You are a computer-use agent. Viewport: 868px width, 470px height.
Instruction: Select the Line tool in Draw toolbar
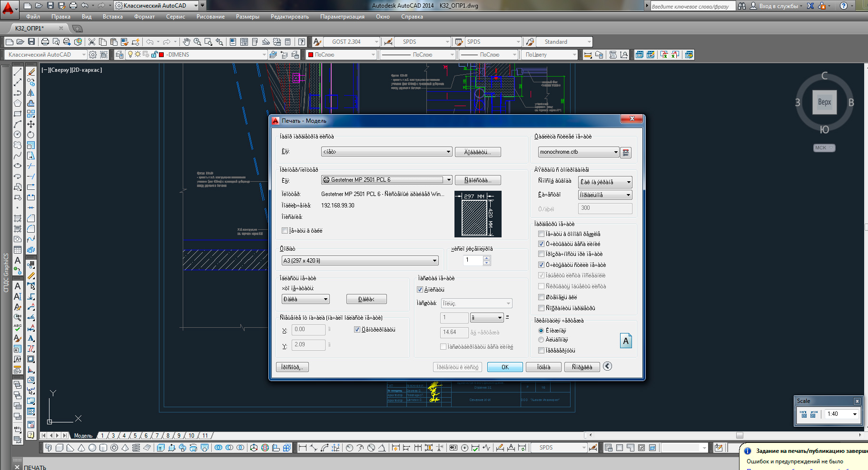point(18,72)
